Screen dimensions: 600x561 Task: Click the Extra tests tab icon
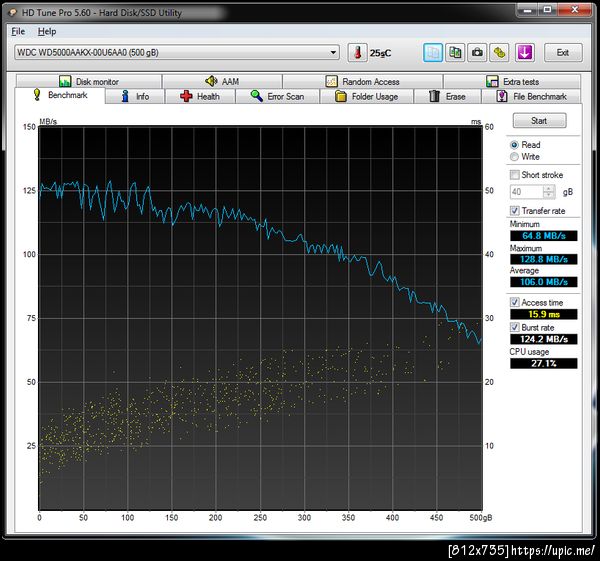492,81
